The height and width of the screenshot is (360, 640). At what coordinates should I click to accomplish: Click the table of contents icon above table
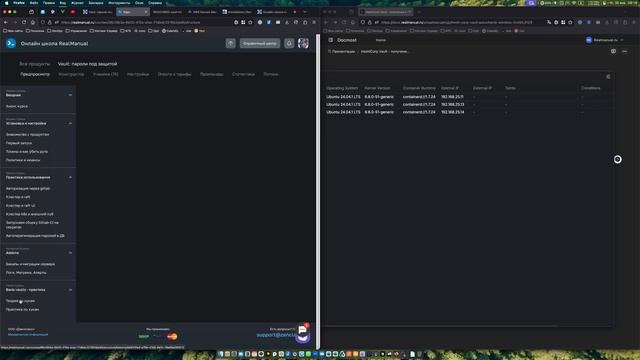pos(608,77)
